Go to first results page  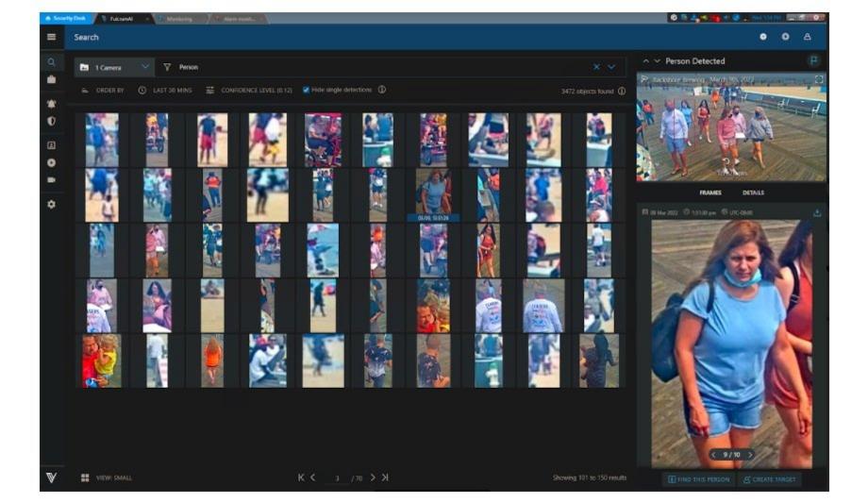coord(301,478)
